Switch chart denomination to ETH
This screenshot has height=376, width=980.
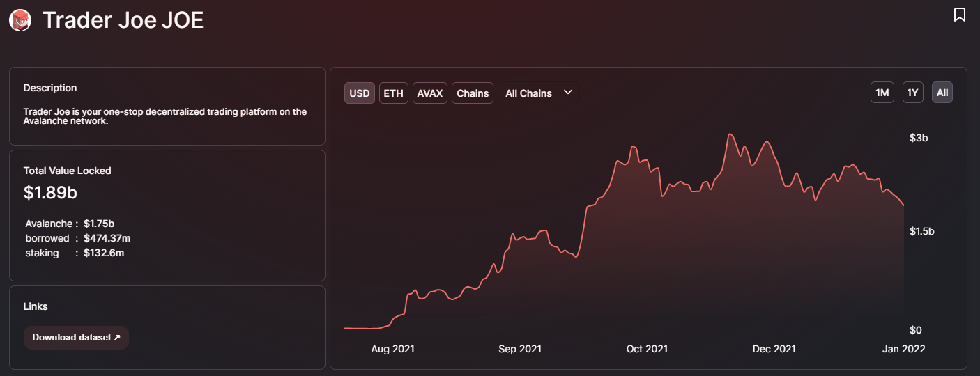394,93
